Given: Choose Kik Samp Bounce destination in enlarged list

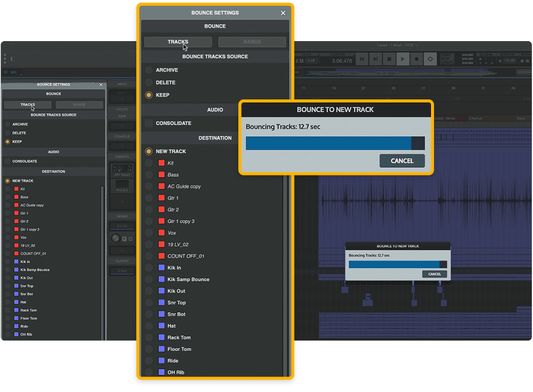Looking at the screenshot, I should click(x=149, y=280).
